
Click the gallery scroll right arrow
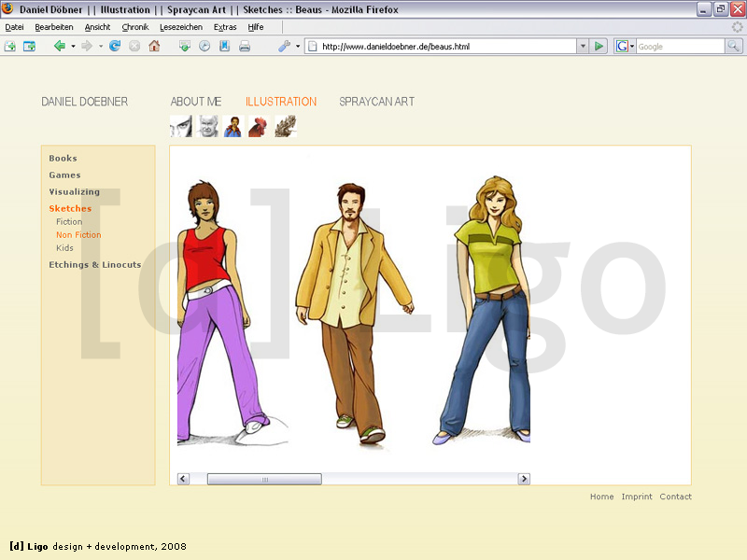pos(524,479)
